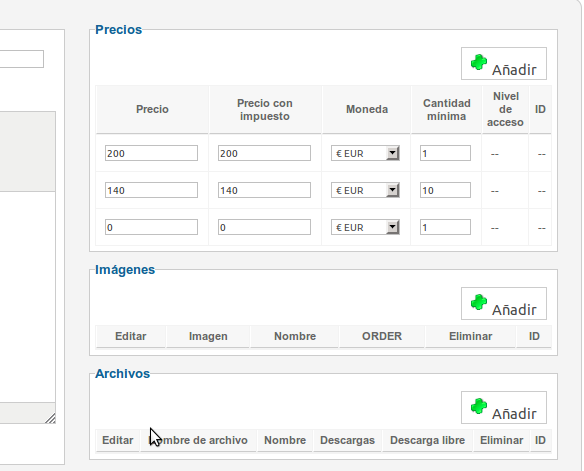Image resolution: width=584 pixels, height=471 pixels.
Task: Open the Moneda dropdown in the 200 row
Action: (x=365, y=153)
